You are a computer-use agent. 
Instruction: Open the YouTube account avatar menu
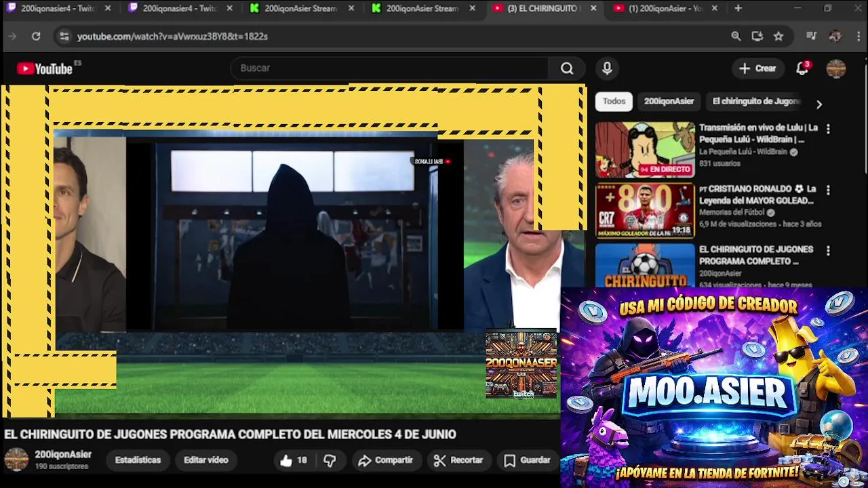pyautogui.click(x=836, y=68)
